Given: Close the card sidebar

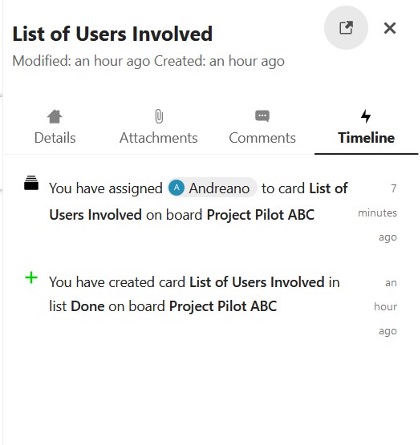Looking at the screenshot, I should click(x=390, y=28).
